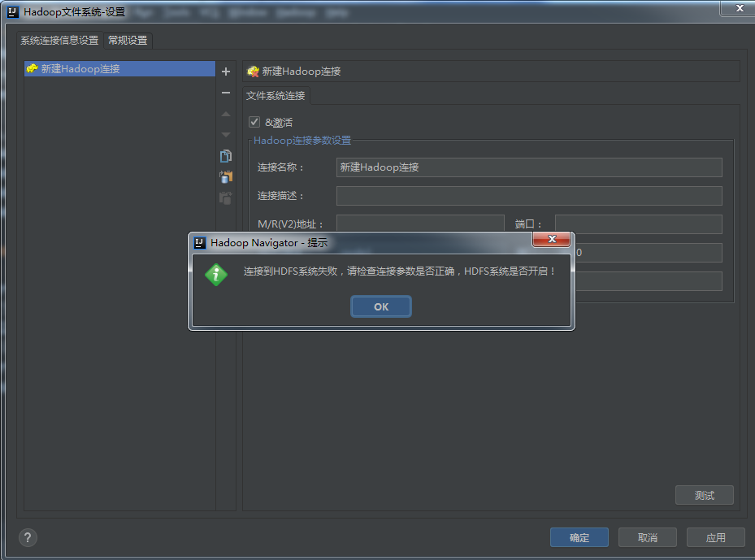Toggle the 激活 checkbox
This screenshot has width=755, height=560.
254,122
